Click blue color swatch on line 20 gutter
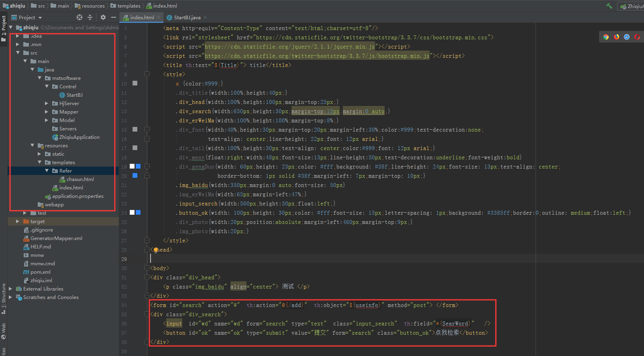 (x=135, y=175)
